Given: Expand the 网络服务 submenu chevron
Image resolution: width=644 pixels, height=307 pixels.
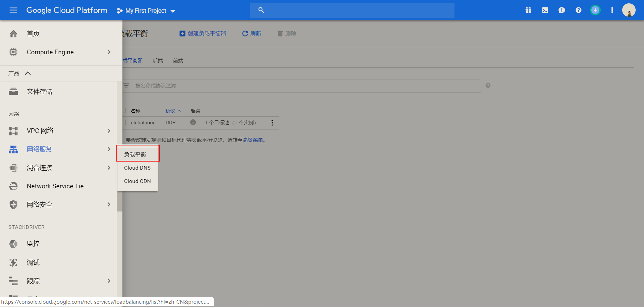Looking at the screenshot, I should point(109,149).
